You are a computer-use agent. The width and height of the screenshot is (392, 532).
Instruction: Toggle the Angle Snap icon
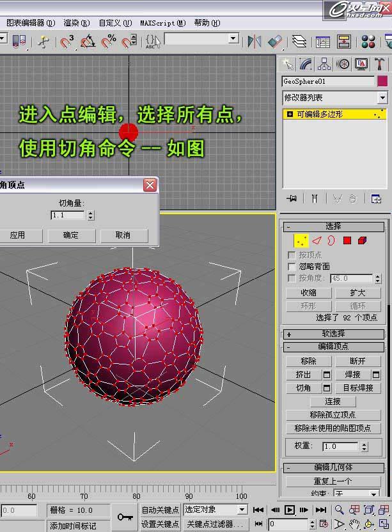pyautogui.click(x=88, y=42)
